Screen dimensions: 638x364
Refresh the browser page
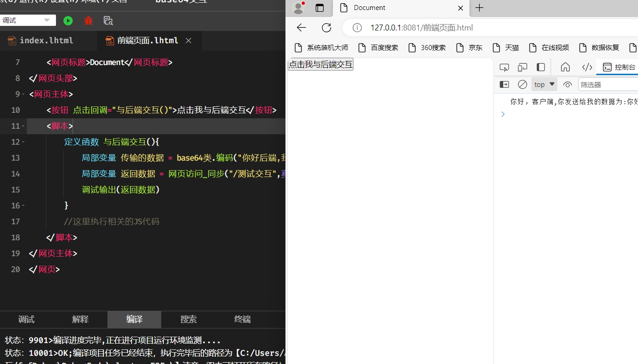pos(327,28)
